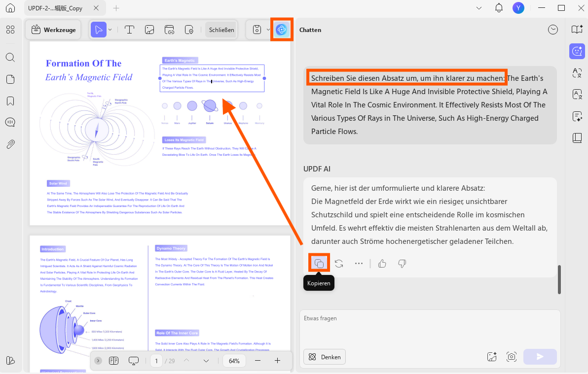Select the add image tool

pos(149,30)
